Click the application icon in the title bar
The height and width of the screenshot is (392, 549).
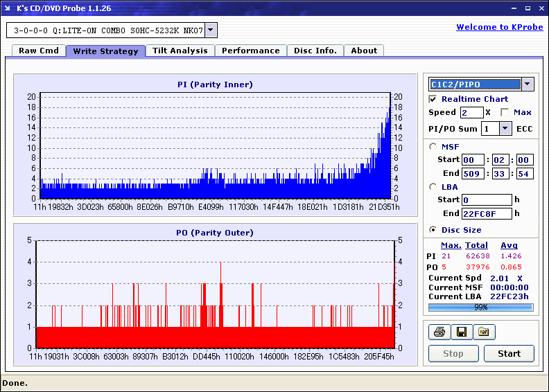coord(8,8)
